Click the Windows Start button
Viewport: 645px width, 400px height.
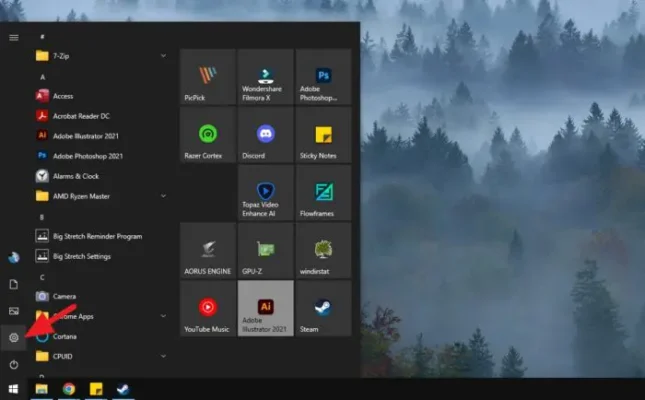point(14,389)
